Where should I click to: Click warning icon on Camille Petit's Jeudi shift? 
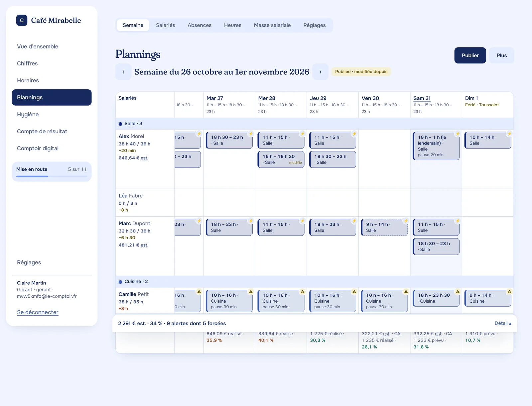pyautogui.click(x=354, y=292)
